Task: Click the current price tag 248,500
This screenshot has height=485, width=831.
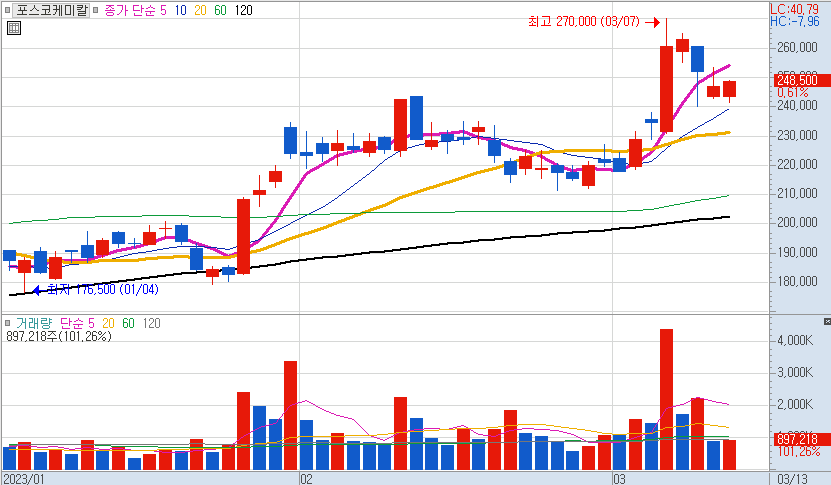Action: click(801, 81)
